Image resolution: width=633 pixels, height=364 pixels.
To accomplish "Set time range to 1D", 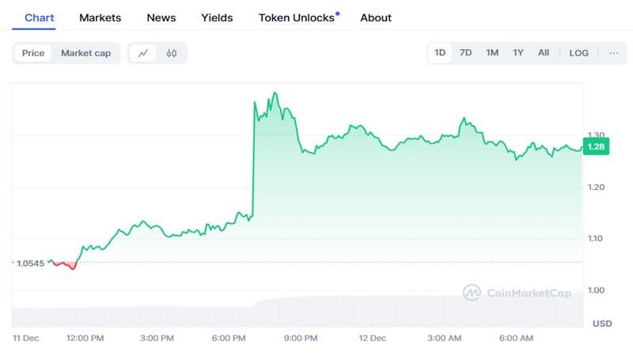I will tap(440, 53).
